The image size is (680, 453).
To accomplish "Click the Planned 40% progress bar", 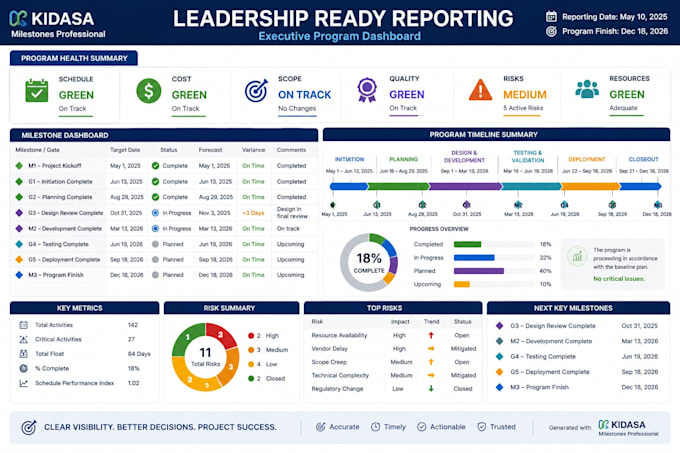I will click(479, 271).
